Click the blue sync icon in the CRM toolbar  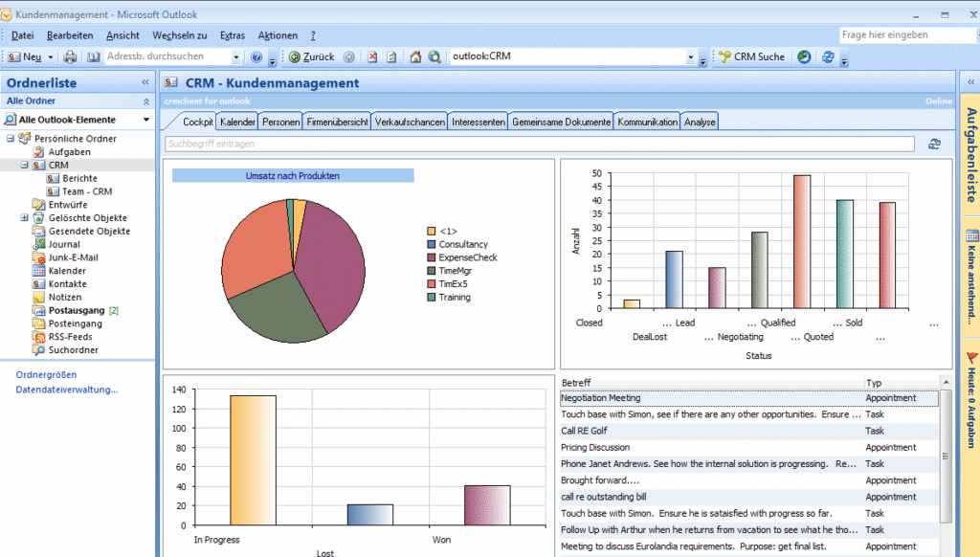[828, 56]
